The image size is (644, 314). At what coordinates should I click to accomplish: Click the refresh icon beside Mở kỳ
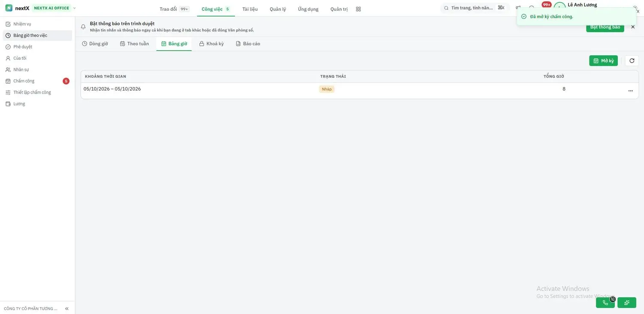[x=632, y=61]
